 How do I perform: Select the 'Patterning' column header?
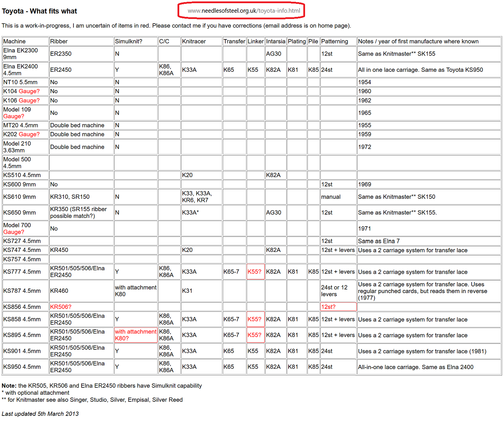click(x=338, y=41)
